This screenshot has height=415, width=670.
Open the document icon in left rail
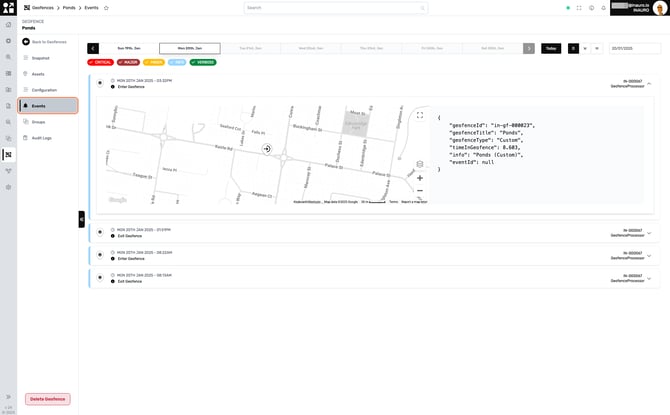pyautogui.click(x=8, y=106)
